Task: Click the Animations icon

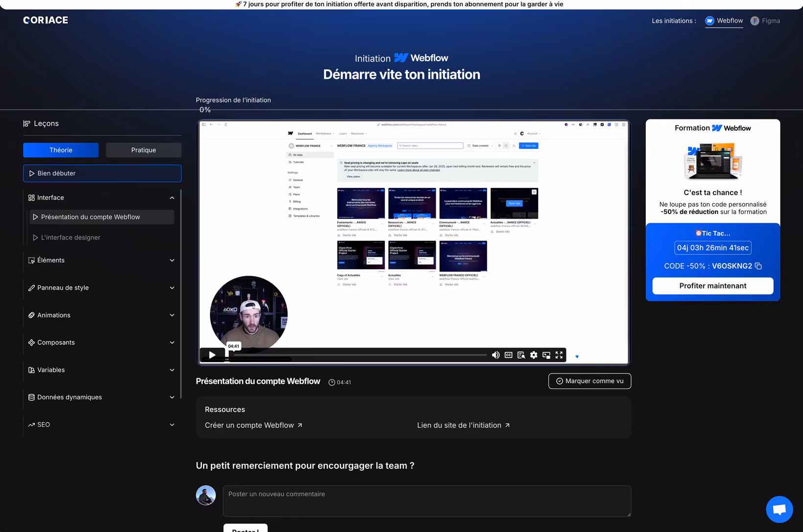Action: tap(31, 315)
